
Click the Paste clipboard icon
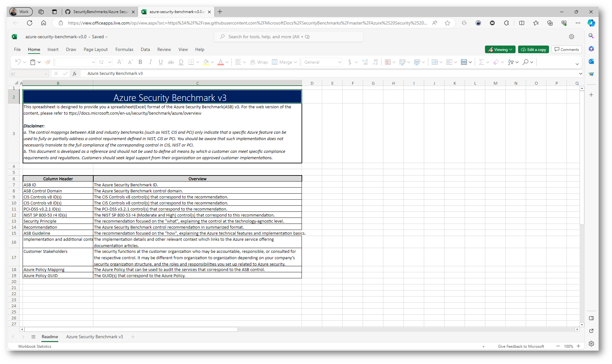tap(33, 62)
